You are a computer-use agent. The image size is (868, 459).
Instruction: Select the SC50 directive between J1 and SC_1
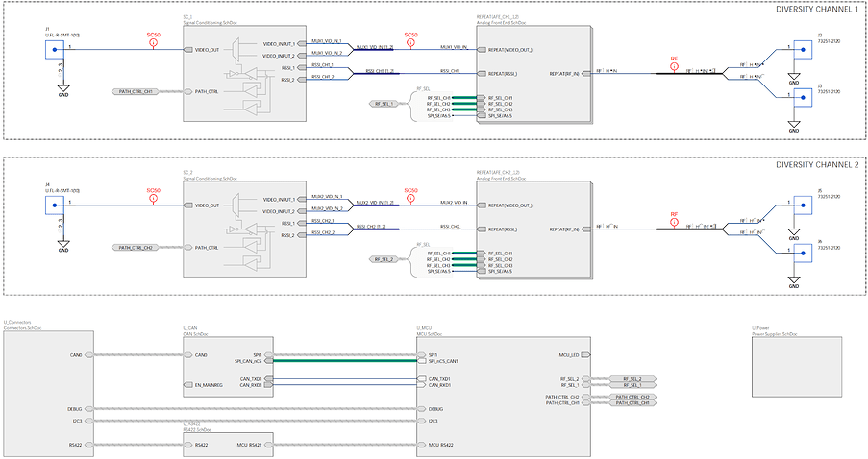(154, 40)
